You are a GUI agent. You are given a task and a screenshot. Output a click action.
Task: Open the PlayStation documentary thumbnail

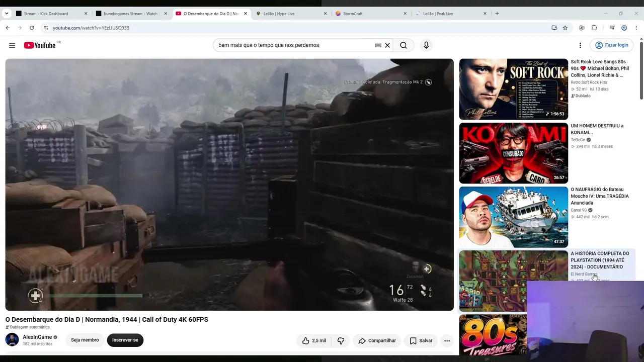[x=513, y=281]
